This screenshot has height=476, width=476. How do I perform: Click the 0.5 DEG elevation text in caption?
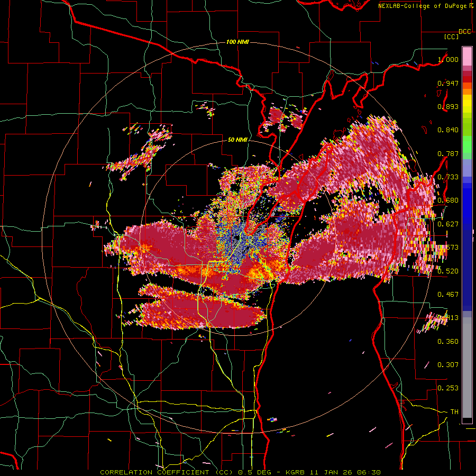pos(254,472)
